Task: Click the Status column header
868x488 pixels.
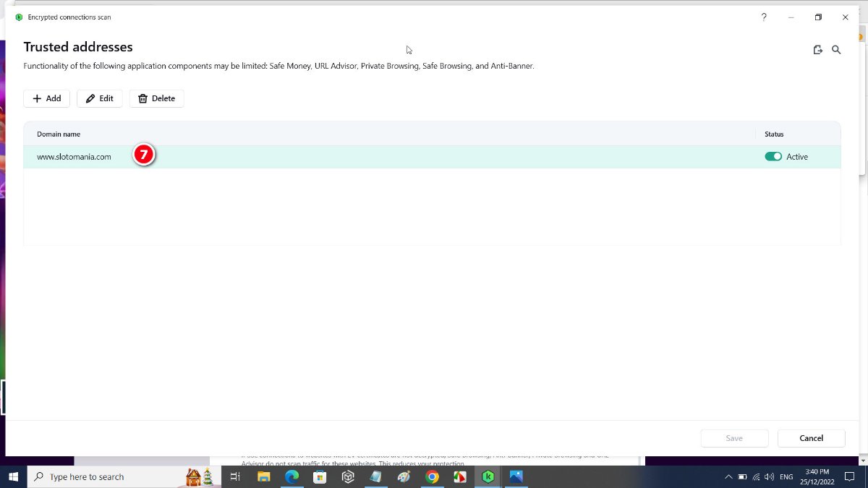Action: coord(774,134)
